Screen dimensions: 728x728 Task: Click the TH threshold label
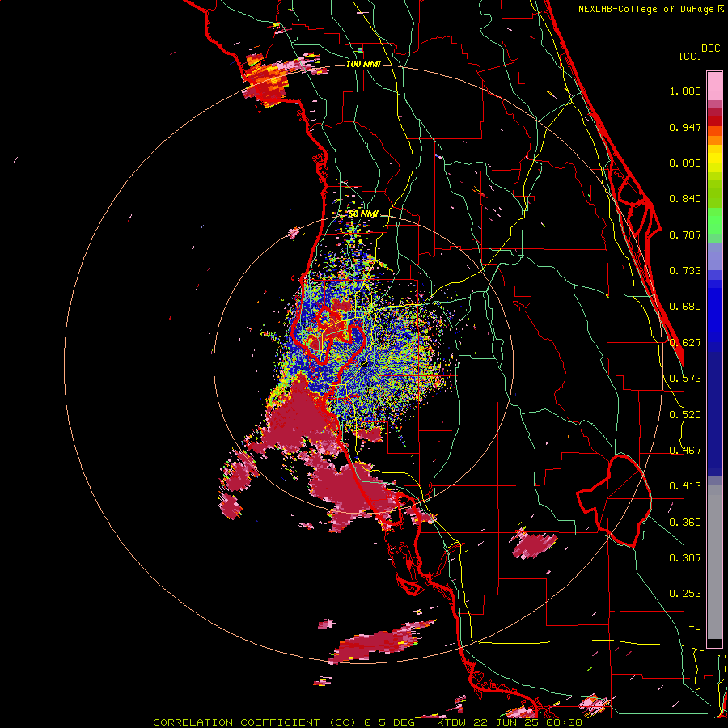[695, 630]
